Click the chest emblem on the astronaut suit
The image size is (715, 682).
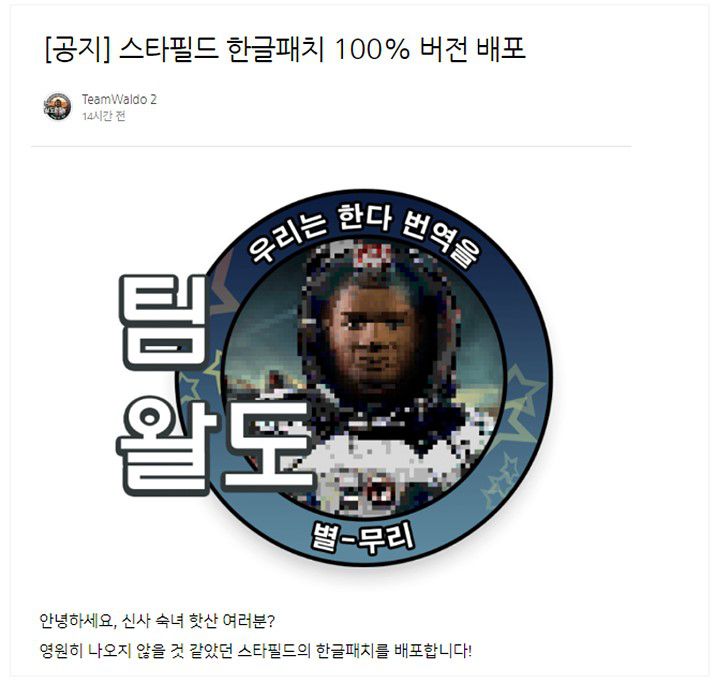pos(378,491)
